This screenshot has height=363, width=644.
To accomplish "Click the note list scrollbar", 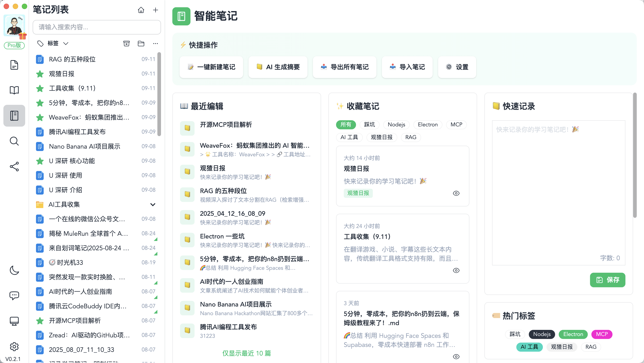I will pos(159,94).
